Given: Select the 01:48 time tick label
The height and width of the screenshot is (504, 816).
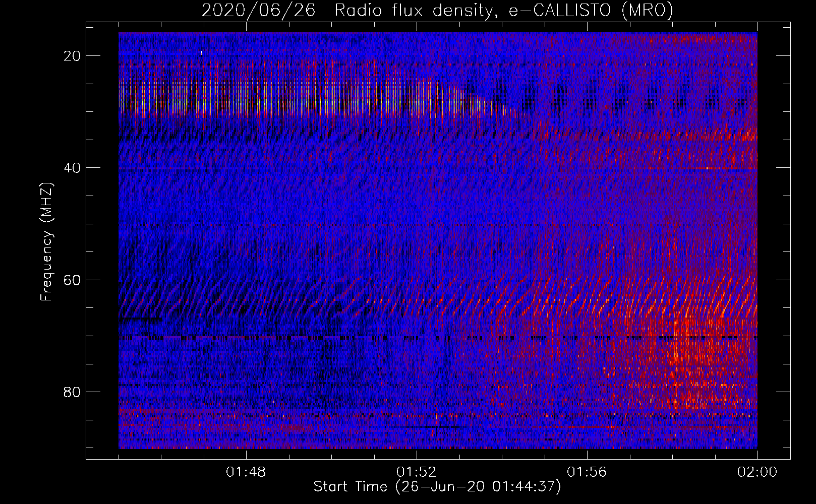Looking at the screenshot, I should 246,472.
